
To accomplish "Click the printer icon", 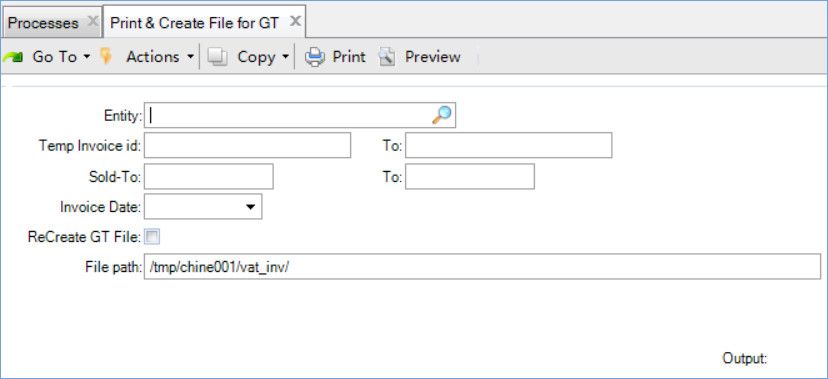I will pyautogui.click(x=315, y=57).
